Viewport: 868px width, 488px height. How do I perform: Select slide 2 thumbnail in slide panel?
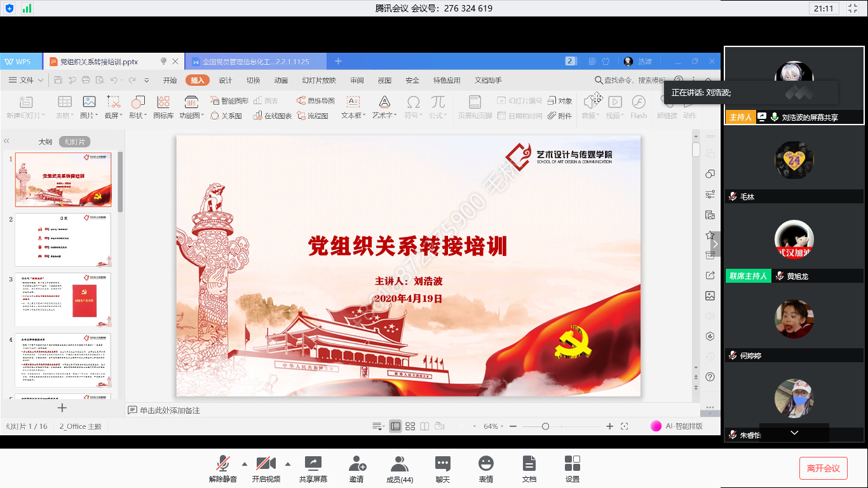coord(63,240)
